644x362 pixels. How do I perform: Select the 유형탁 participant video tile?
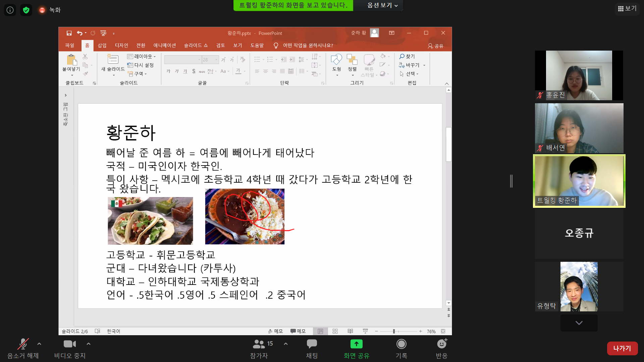point(579,287)
